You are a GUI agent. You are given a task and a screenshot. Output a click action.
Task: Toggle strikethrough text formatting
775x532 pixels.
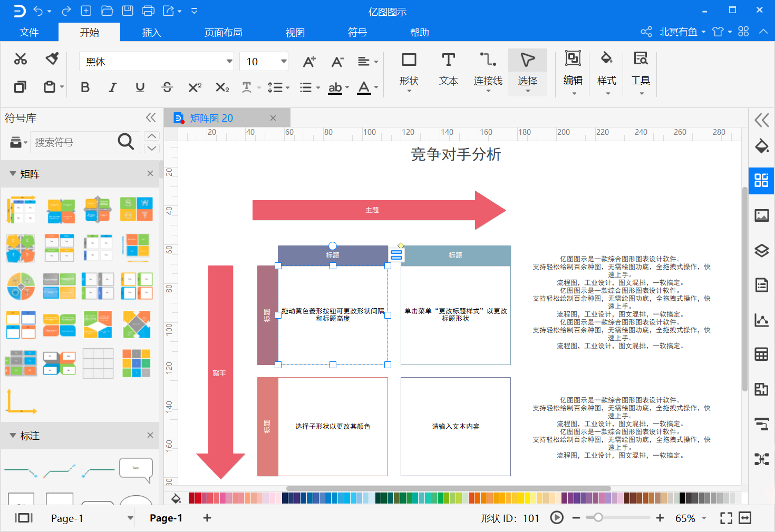tap(167, 87)
